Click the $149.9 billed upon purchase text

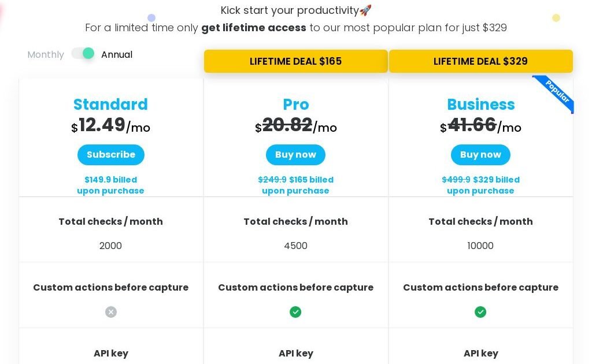110,185
